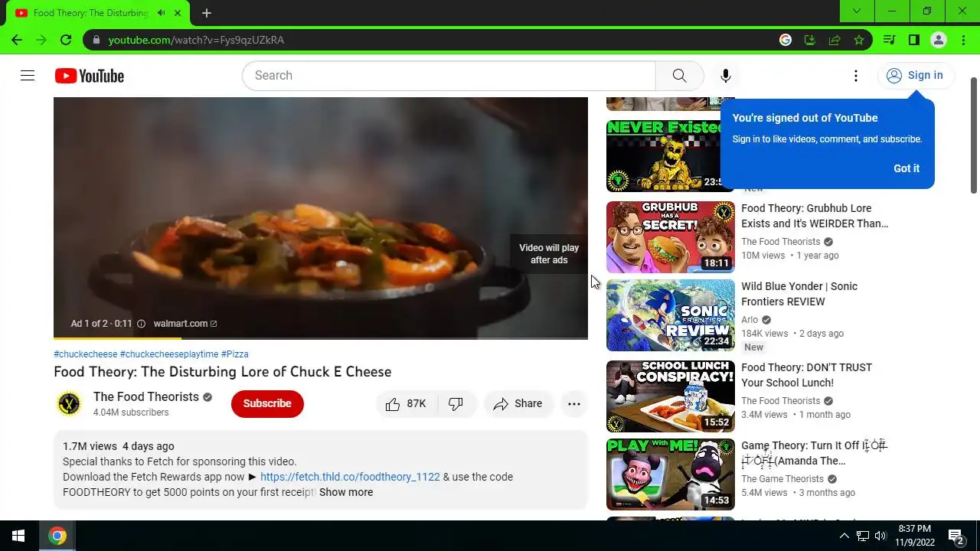Start voice search with the microphone icon
Screen dimensions: 980x551
[x=726, y=76]
